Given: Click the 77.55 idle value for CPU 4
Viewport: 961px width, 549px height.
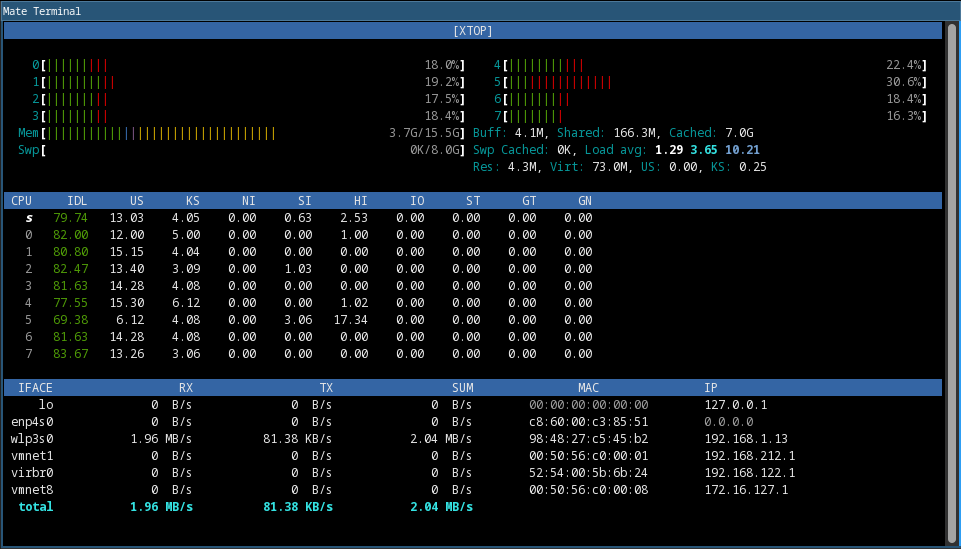Looking at the screenshot, I should click(x=70, y=303).
